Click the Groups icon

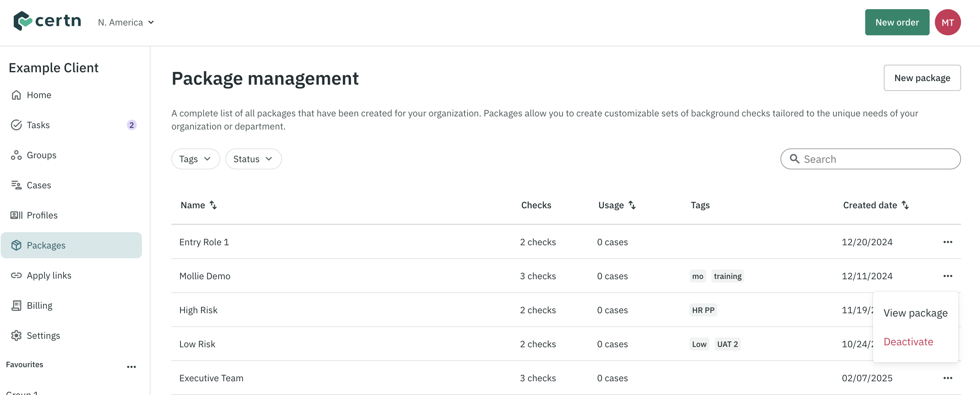(x=16, y=155)
